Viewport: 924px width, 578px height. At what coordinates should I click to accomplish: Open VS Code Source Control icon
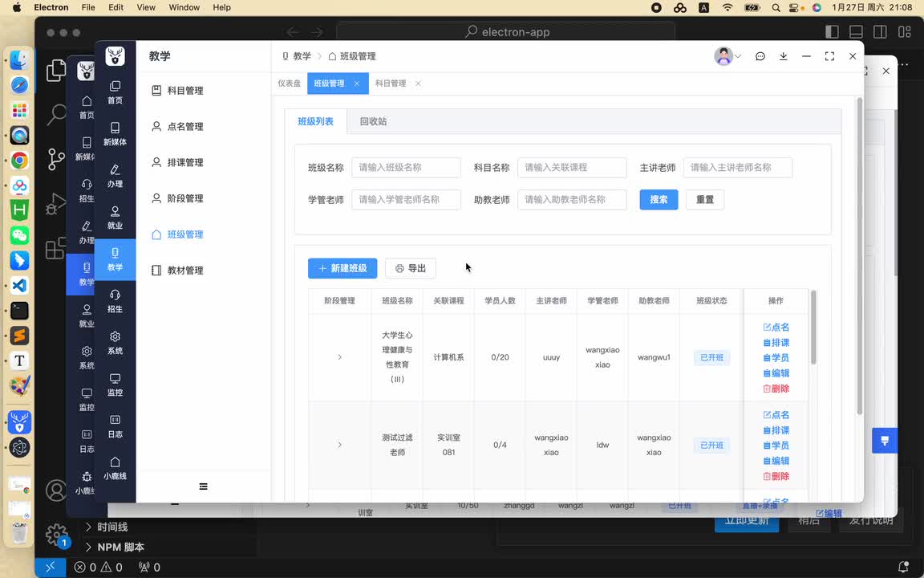(56, 159)
